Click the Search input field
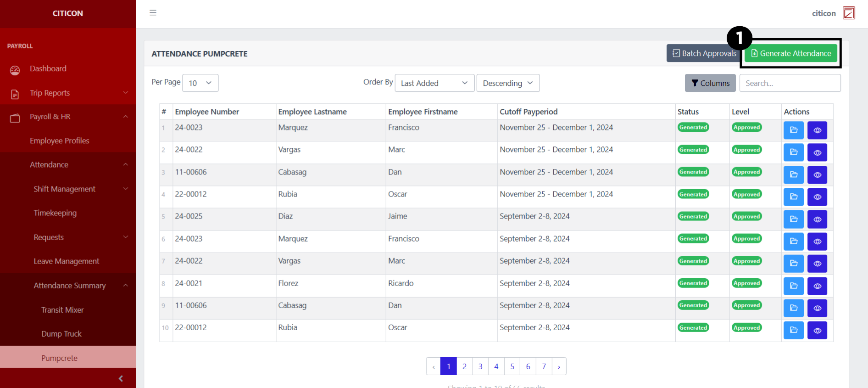This screenshot has height=388, width=868. (x=790, y=83)
